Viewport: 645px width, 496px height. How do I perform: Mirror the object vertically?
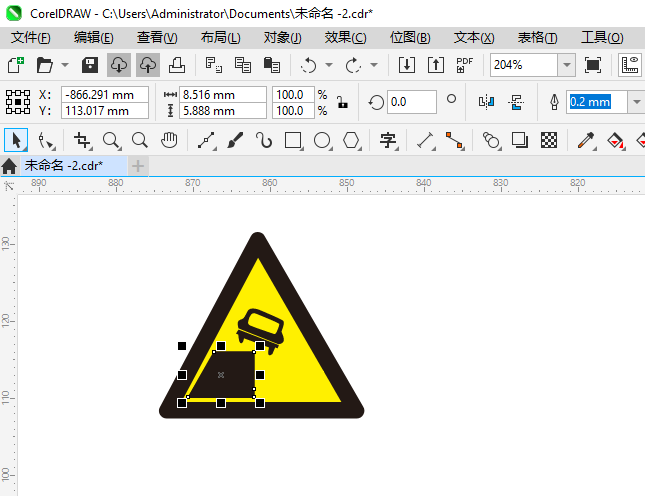point(516,102)
